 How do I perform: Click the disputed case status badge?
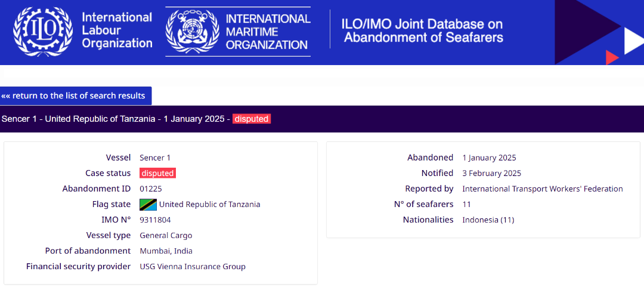157,173
